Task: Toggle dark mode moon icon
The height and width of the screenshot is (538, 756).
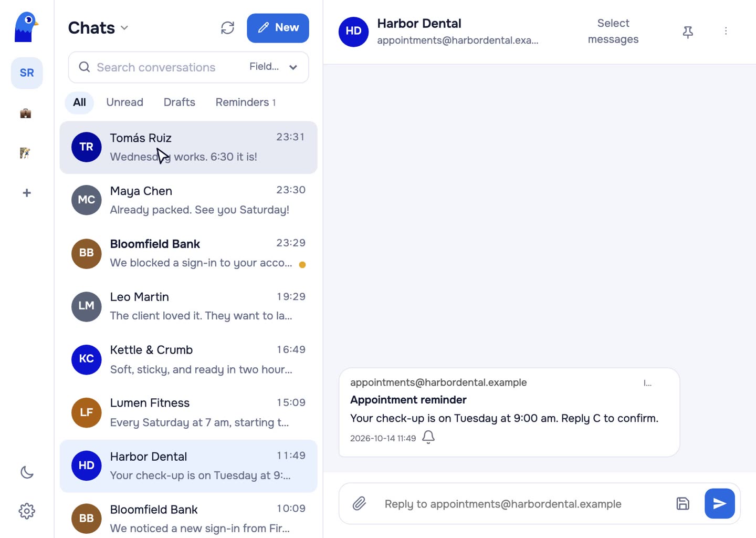Action: point(27,472)
